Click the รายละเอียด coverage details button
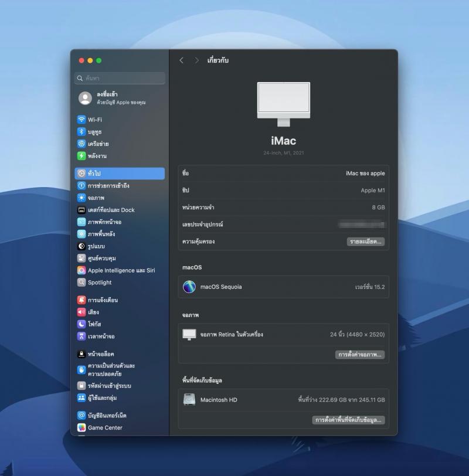This screenshot has height=476, width=469. [365, 242]
